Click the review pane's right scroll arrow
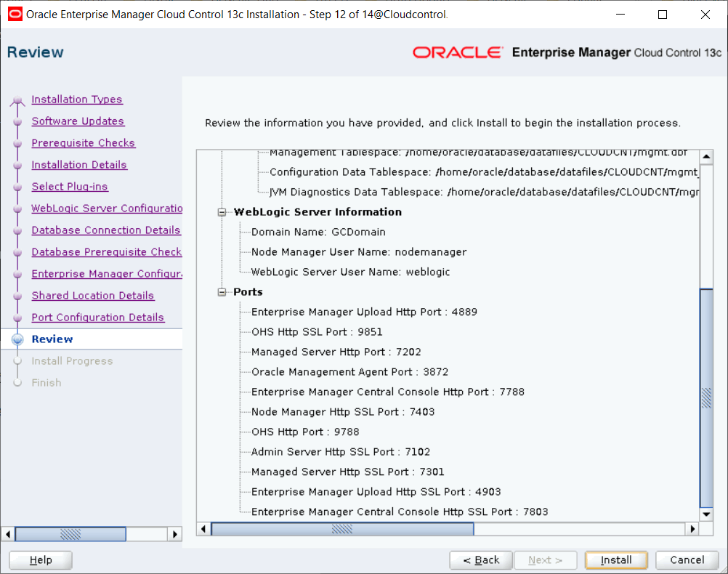This screenshot has width=728, height=574. coord(692,529)
